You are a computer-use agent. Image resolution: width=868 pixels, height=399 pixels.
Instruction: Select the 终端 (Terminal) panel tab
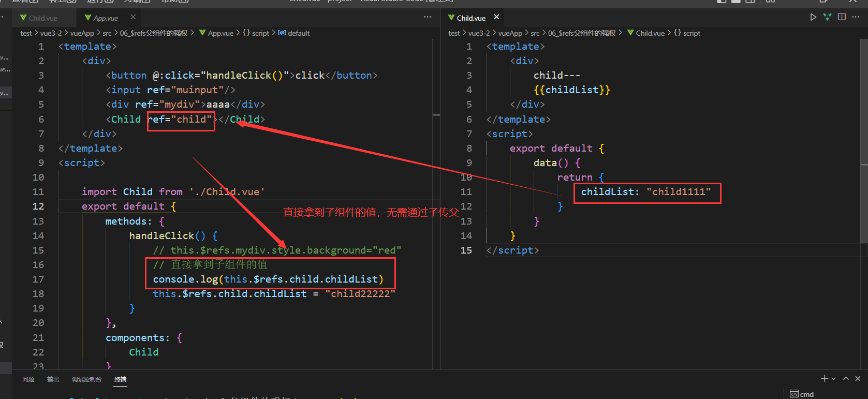click(x=120, y=379)
